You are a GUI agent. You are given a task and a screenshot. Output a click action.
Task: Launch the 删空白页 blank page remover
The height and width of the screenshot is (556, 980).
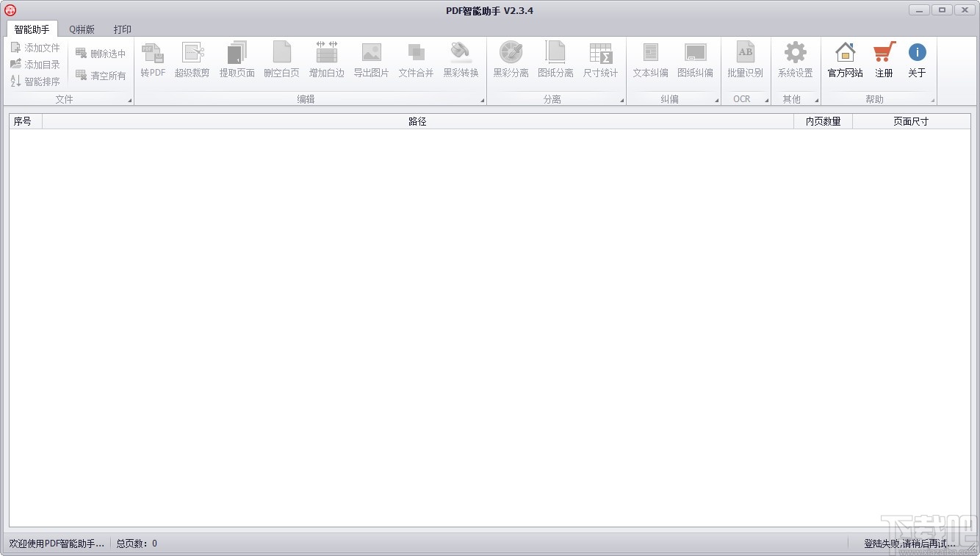coord(282,60)
